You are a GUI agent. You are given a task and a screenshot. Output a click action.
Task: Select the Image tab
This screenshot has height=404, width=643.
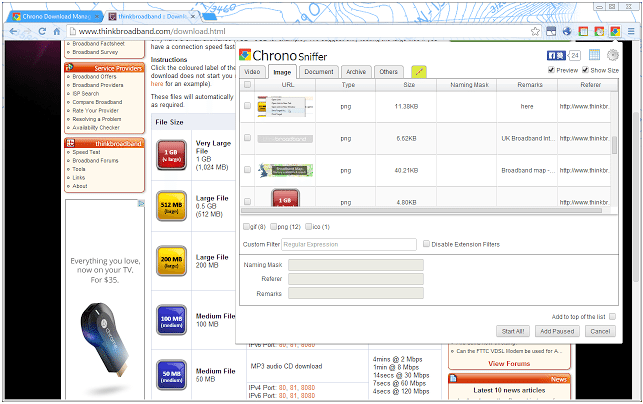click(x=282, y=72)
